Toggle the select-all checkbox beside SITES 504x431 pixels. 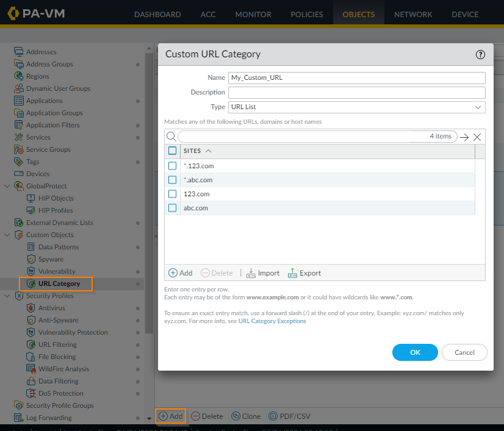pyautogui.click(x=173, y=151)
